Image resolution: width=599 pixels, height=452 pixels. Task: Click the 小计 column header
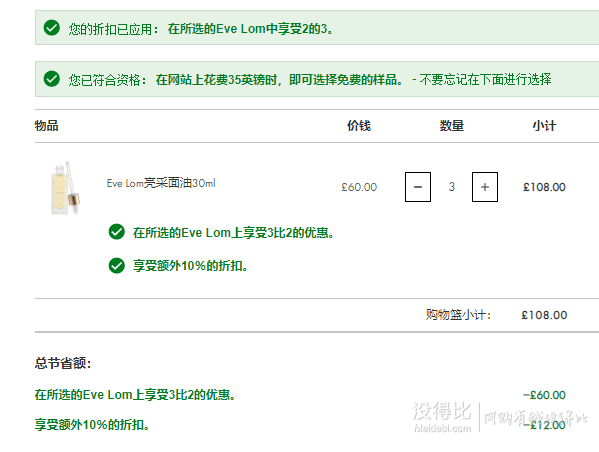tap(544, 125)
